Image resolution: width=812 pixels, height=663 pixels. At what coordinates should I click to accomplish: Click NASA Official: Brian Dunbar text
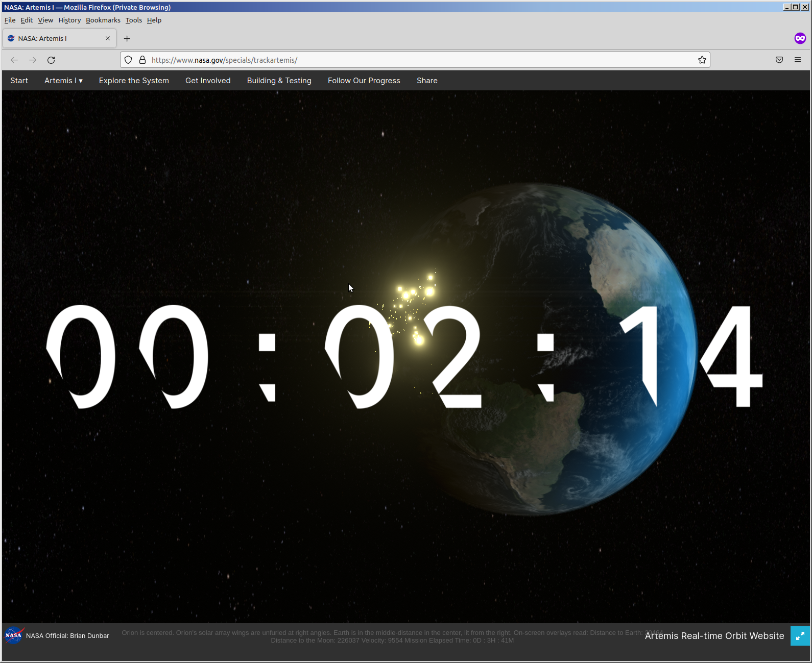67,636
